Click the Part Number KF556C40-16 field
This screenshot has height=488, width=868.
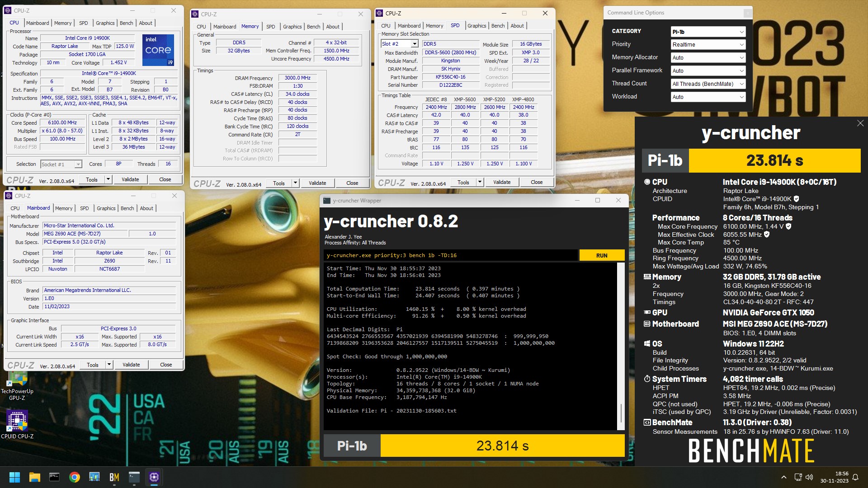(450, 77)
